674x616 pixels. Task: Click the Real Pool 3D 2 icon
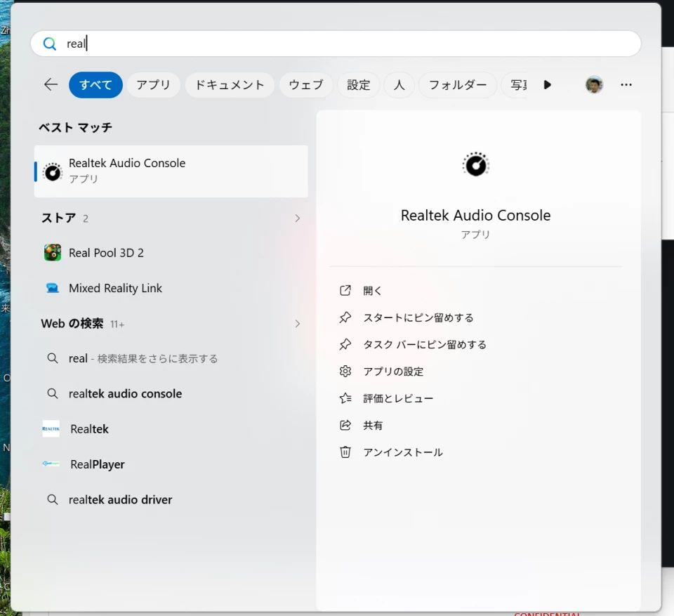[53, 252]
